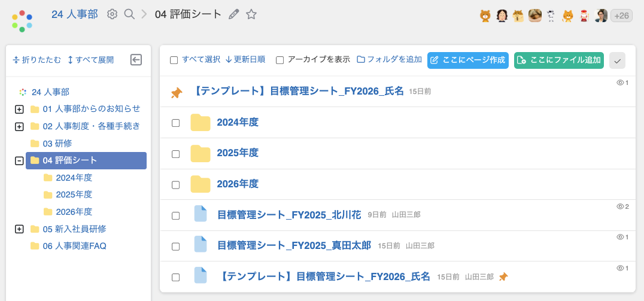Click ここにファイル追加 button
Viewport: 644px width, 301px height.
[559, 60]
